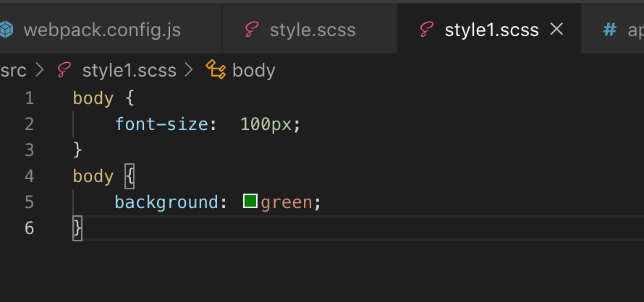The width and height of the screenshot is (644, 302).
Task: Click the body symbol icon in the breadcrumb
Action: click(x=216, y=70)
